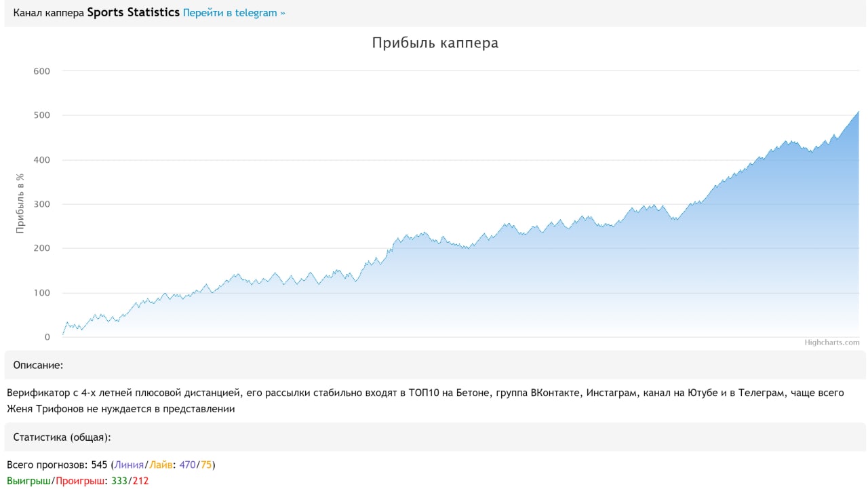The height and width of the screenshot is (491, 868).
Task: Click the green 'Выигрыш' label
Action: coord(28,481)
